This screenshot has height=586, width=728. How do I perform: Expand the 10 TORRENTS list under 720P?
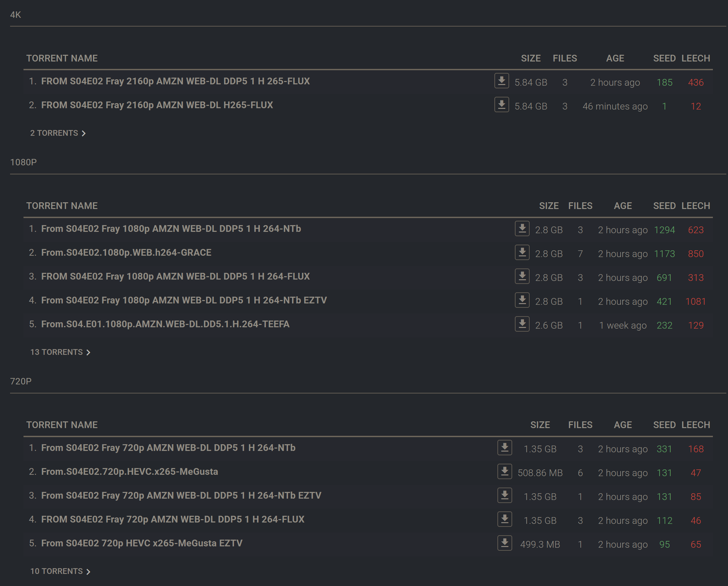click(x=60, y=571)
